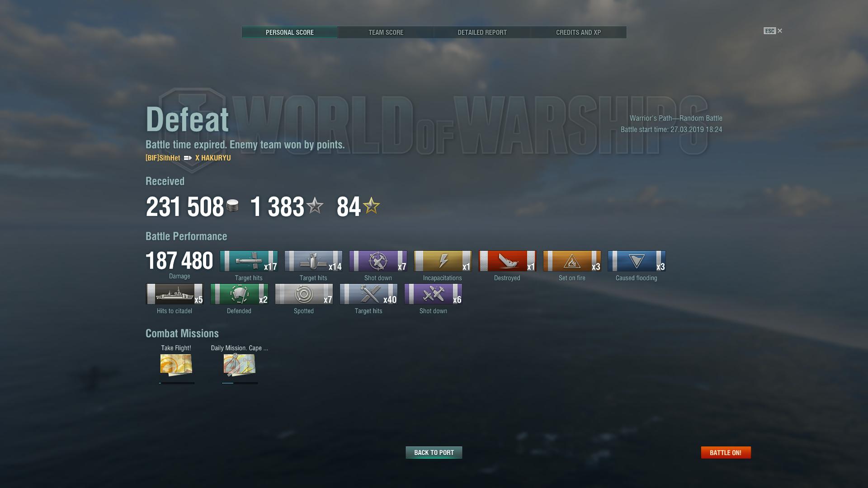Select the Spotted x7 ribbon
The image size is (868, 488).
coord(304,294)
